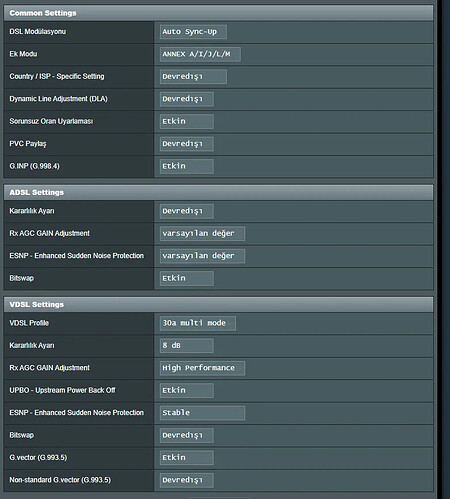Open UPBO - Upstream Power Back Off dropdown

coord(187,390)
